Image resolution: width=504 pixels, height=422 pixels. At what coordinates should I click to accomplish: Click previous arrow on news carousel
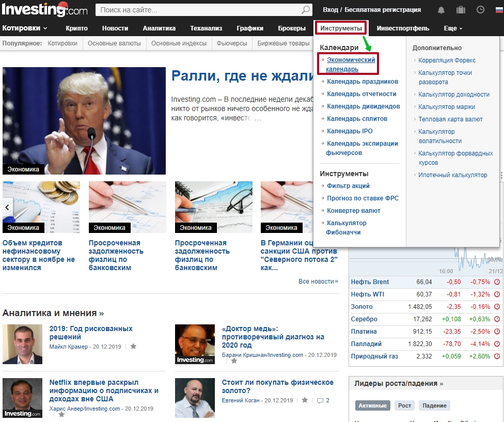7,207
